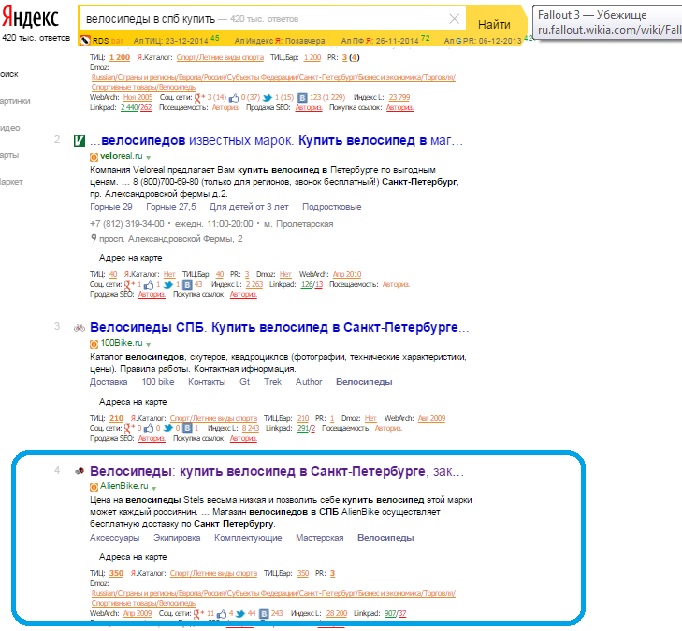Screen dimensions: 682x631
Task: Open the 'Для детей от 3 лет' sitelink
Action: [x=249, y=207]
